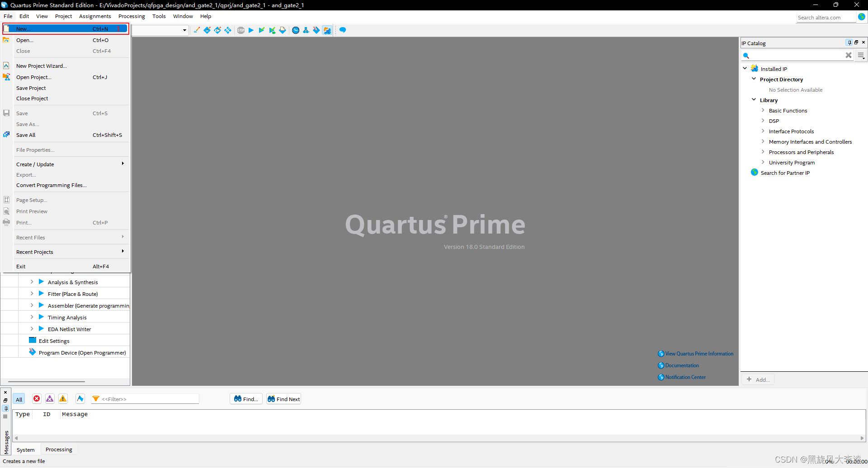Toggle the Messages panel pin icon
Screen dimensions: 868x468
[x=5, y=408]
